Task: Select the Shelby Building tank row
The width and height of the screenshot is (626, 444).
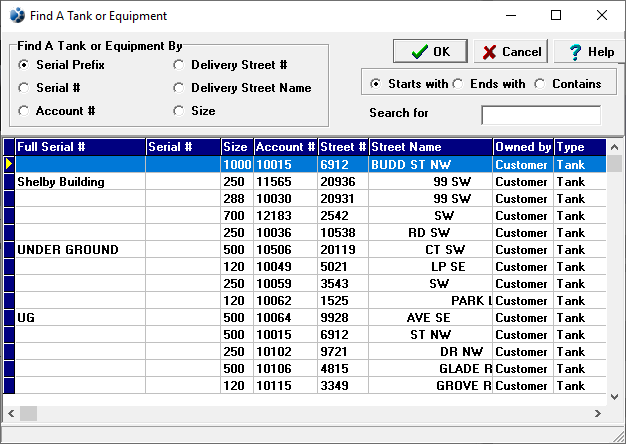Action: pyautogui.click(x=80, y=182)
